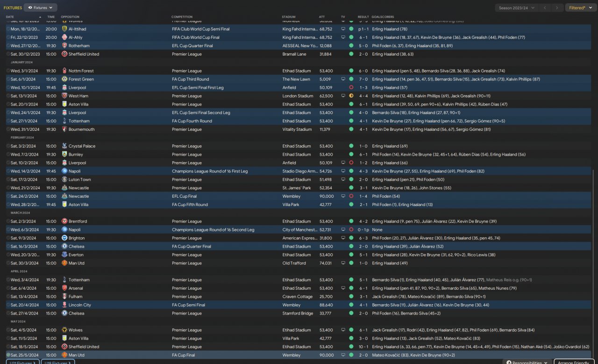Image resolution: width=598 pixels, height=364 pixels.
Task: Toggle the check circle on the Wed, 3/1/2024 row
Action: coord(8,71)
